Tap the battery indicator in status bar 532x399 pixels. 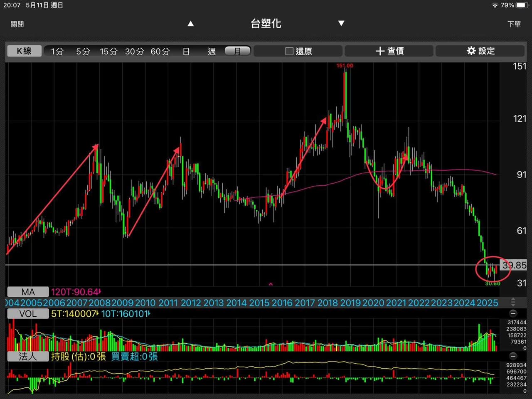521,5
